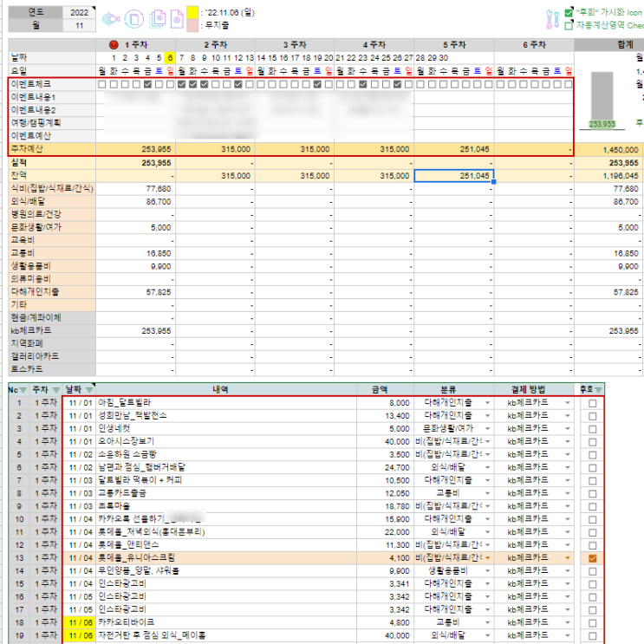Click the 5 주차 column header
Screen dimensions: 644x644
point(454,45)
